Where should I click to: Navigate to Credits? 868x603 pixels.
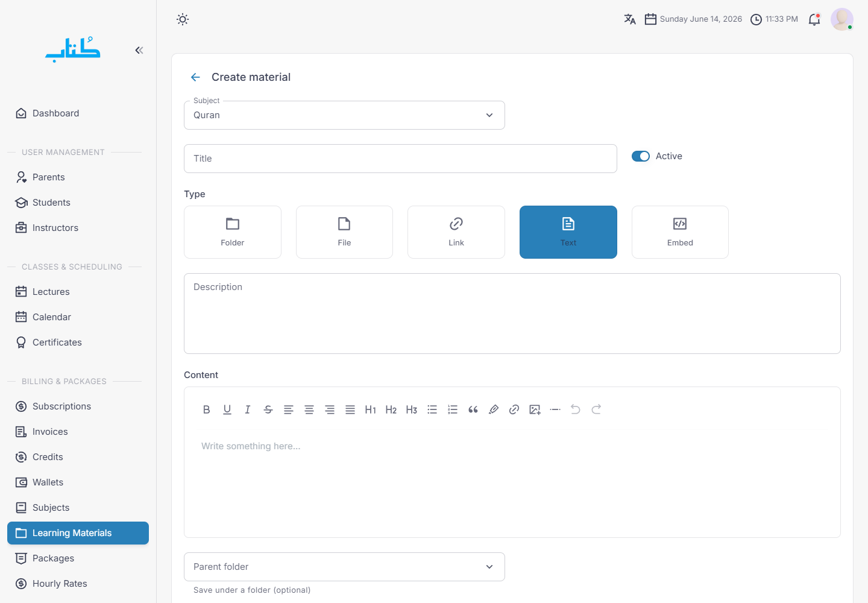tap(78, 457)
